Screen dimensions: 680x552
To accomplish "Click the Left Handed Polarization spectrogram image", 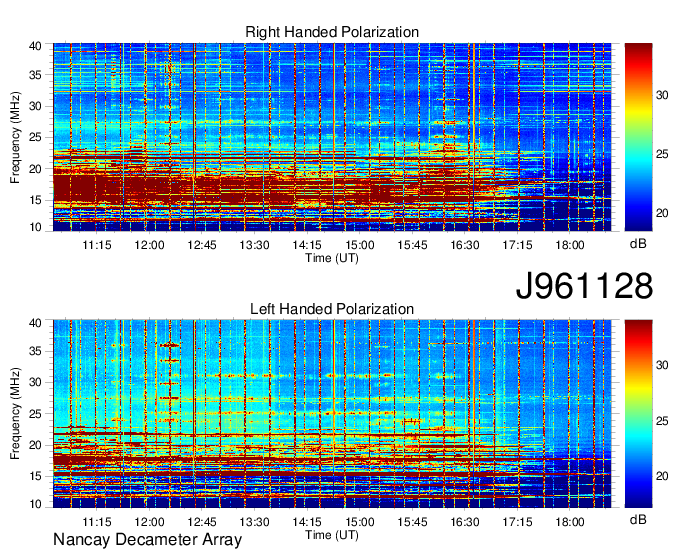I will coord(332,414).
